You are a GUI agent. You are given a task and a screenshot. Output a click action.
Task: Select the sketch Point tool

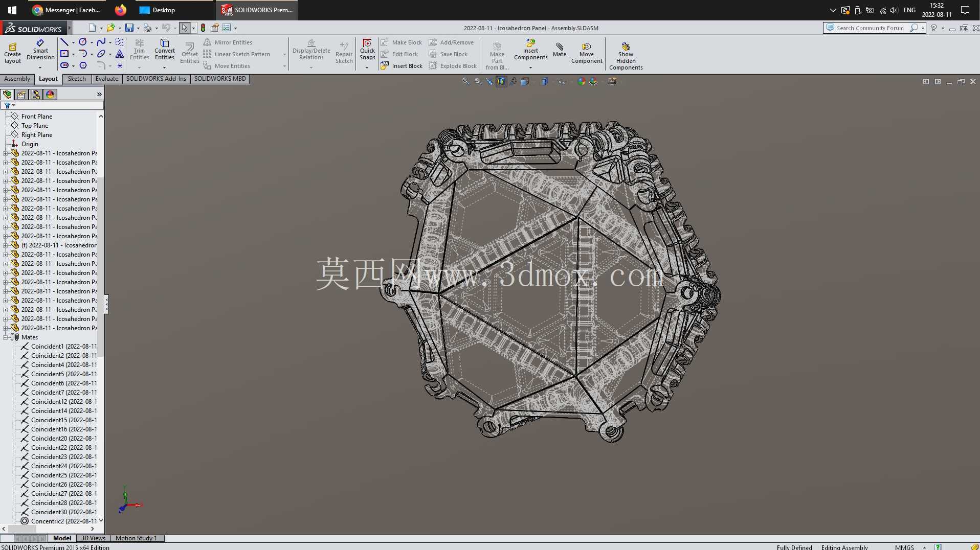point(120,65)
